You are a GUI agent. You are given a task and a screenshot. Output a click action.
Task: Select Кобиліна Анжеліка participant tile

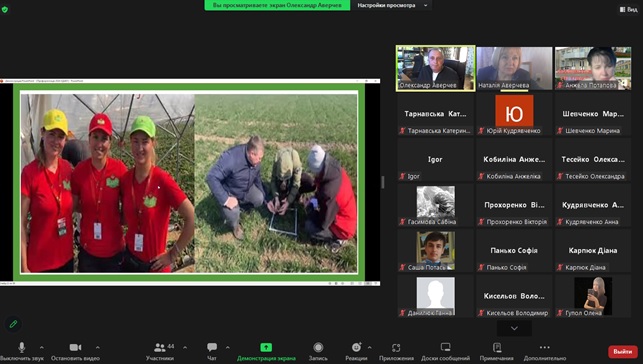pos(514,160)
